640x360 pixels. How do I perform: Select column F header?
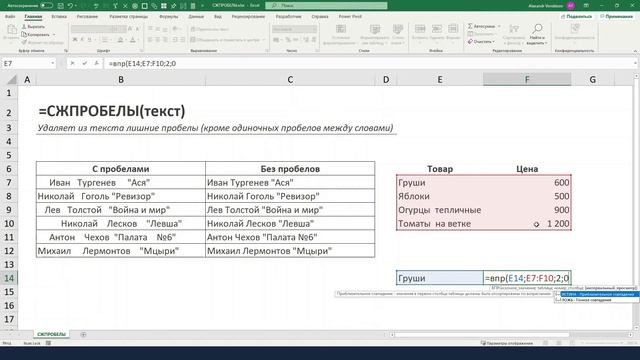527,80
